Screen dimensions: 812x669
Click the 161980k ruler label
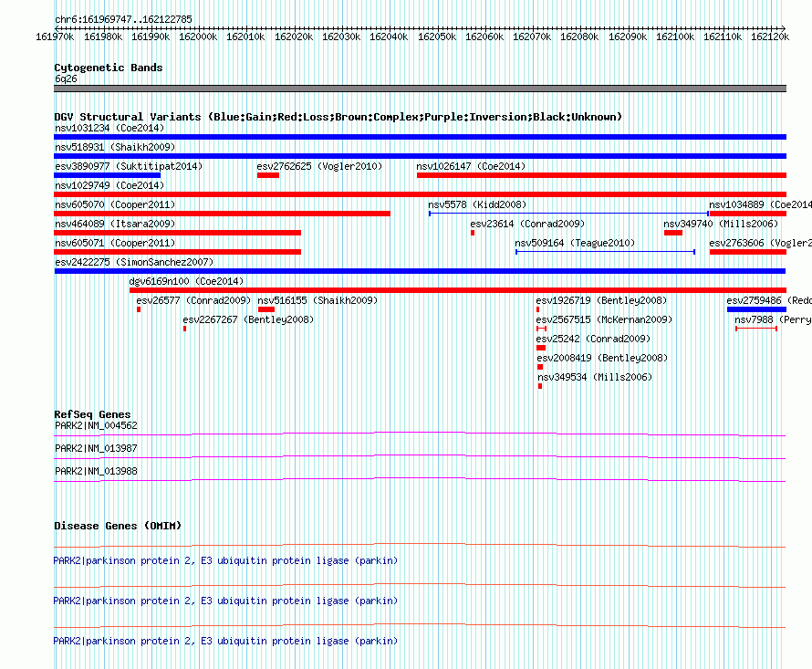coord(103,37)
